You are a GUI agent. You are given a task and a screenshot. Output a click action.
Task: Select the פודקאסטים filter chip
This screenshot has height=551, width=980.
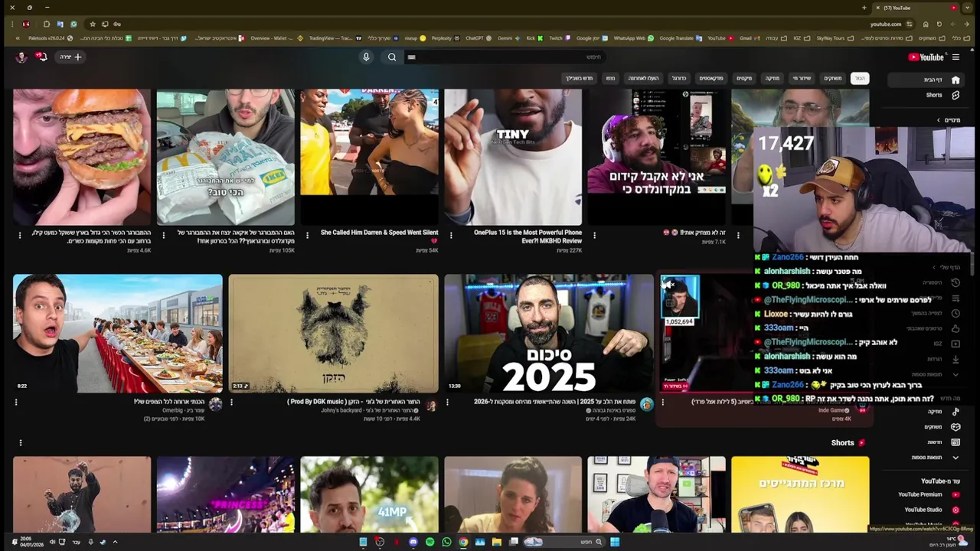(x=711, y=78)
